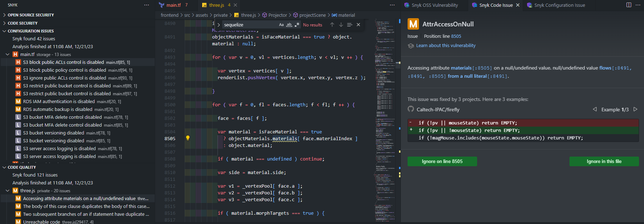Go to next match in find widget
Screen dimensions: 644x224
pos(341,25)
